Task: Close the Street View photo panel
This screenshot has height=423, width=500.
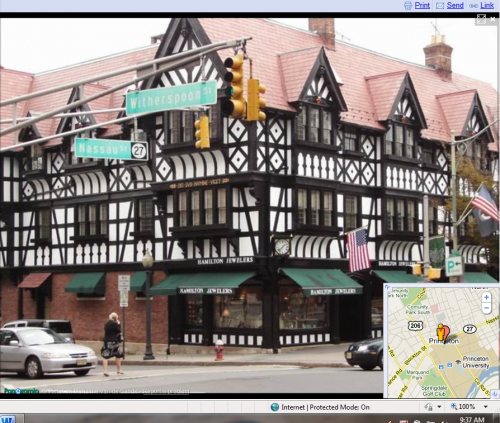Action: (493, 19)
